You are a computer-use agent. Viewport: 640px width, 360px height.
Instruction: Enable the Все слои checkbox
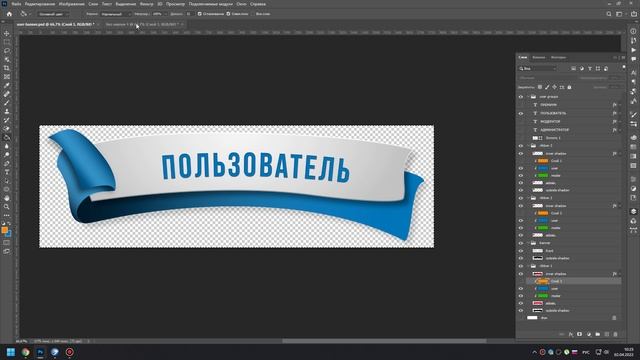253,14
